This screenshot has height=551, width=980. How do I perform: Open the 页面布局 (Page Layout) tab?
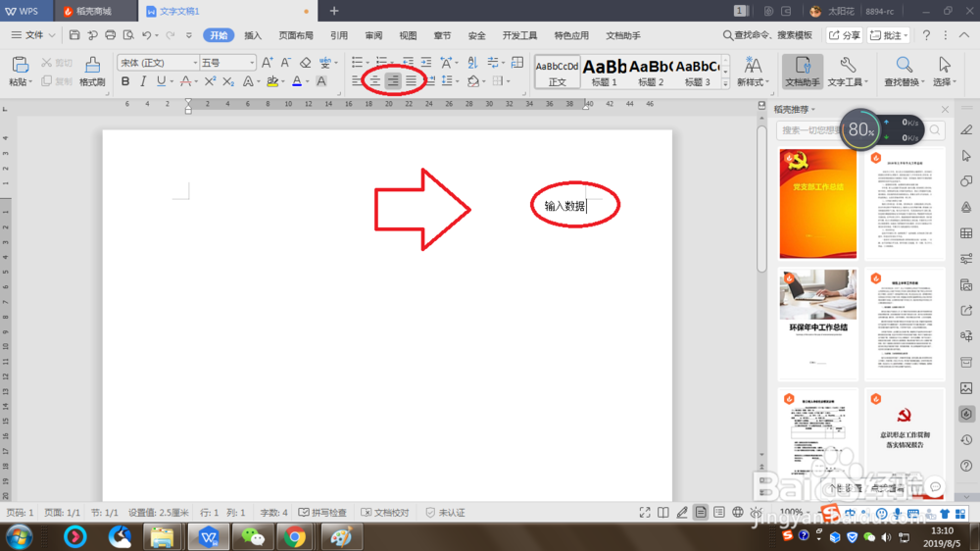[x=296, y=35]
